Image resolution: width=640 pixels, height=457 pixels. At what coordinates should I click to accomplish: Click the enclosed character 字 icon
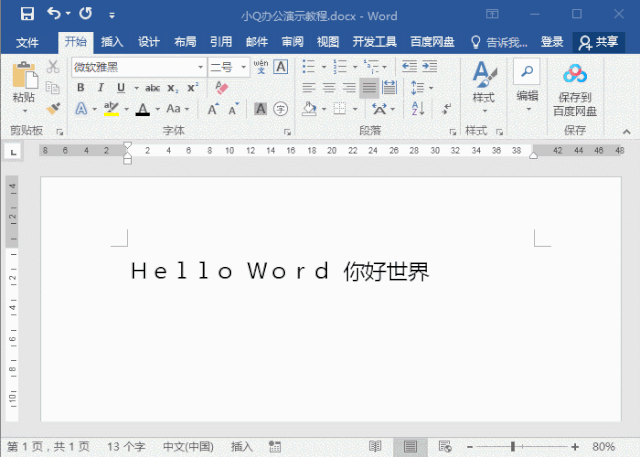pos(280,109)
